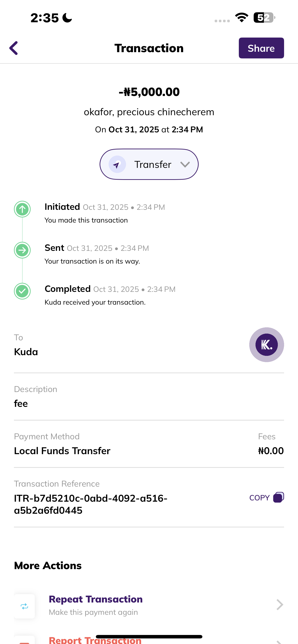This screenshot has height=644, width=298.
Task: Tap the Repeat Transaction loop icon
Action: point(24,606)
